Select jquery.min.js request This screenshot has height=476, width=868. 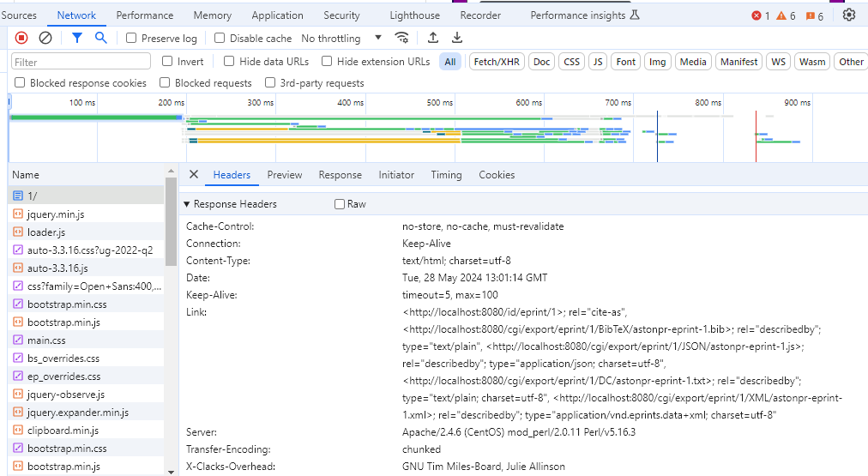[x=87, y=214]
